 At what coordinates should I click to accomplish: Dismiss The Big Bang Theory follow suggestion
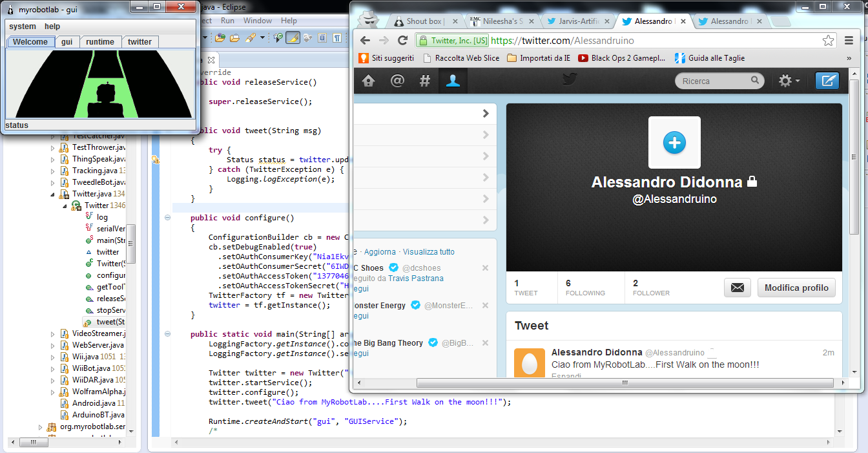click(x=486, y=342)
